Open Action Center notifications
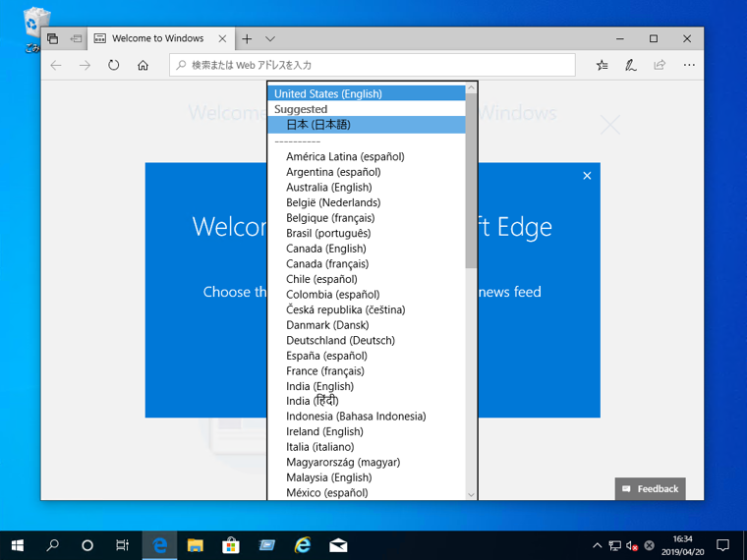The image size is (747, 560). 722,545
